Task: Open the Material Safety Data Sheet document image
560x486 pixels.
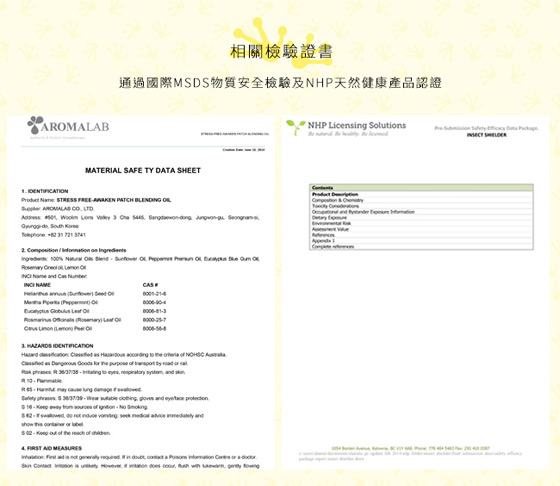Action: click(x=141, y=292)
